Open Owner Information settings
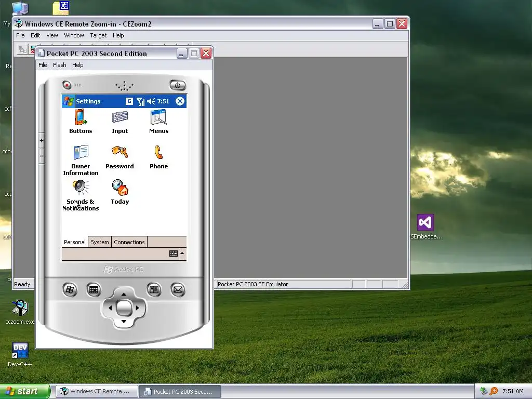The image size is (532, 399). point(81,160)
